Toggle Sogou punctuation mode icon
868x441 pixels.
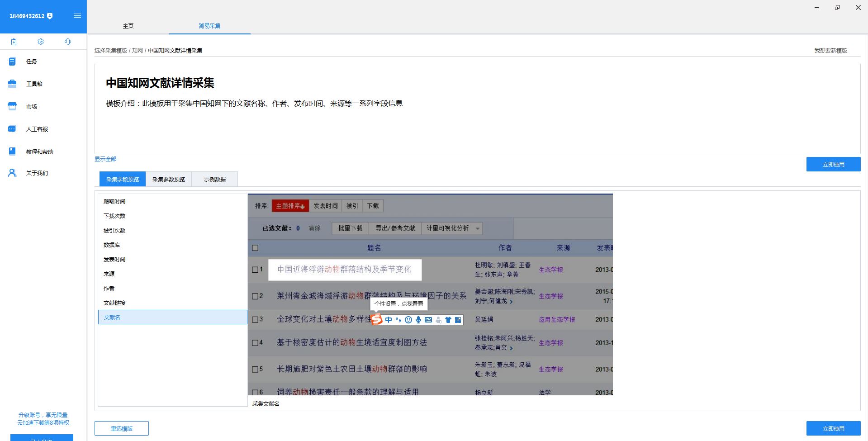pos(398,320)
